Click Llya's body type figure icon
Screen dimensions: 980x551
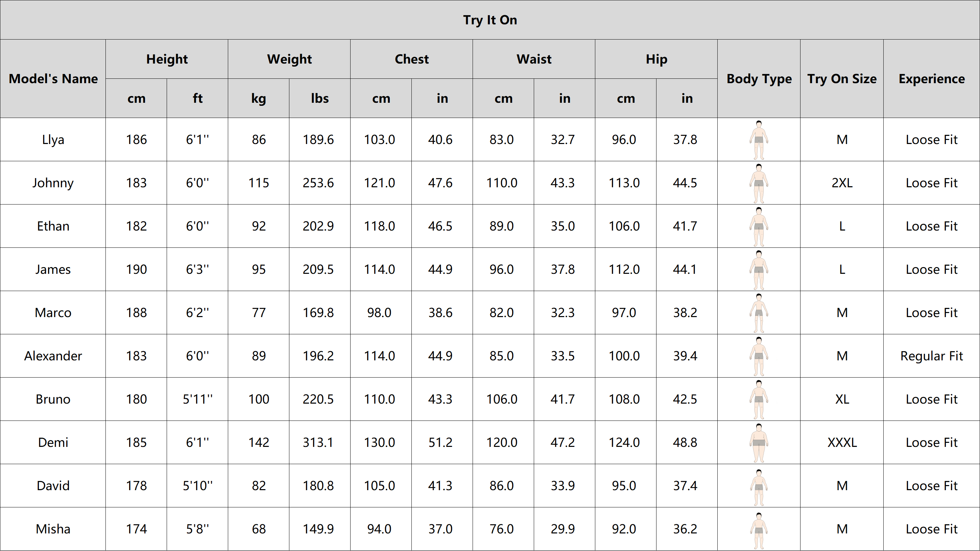759,140
